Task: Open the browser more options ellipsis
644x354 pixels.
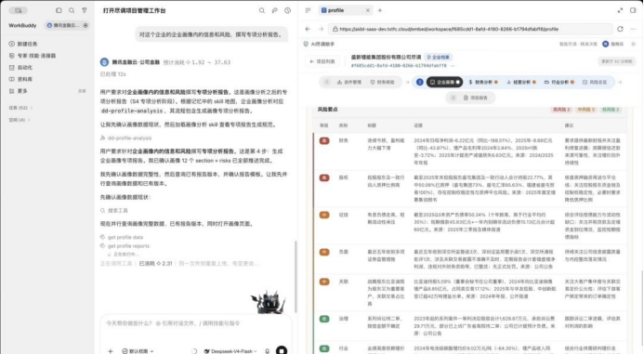Action: pyautogui.click(x=633, y=29)
